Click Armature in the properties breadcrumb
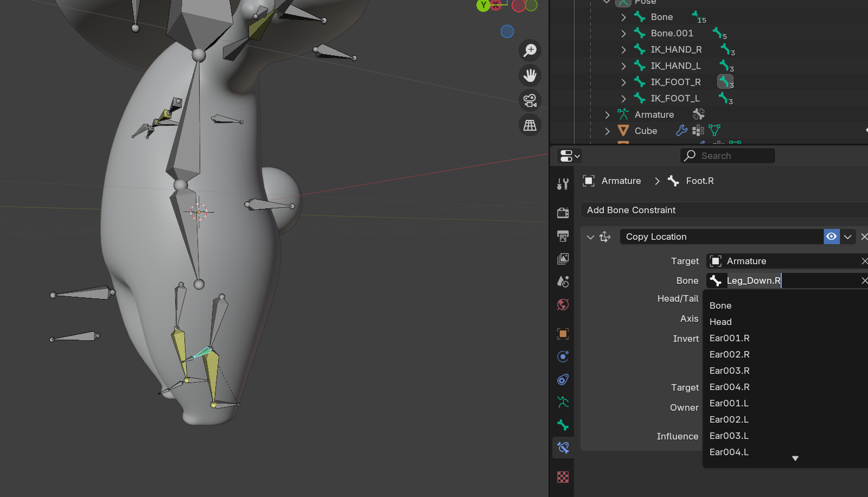 coord(621,181)
